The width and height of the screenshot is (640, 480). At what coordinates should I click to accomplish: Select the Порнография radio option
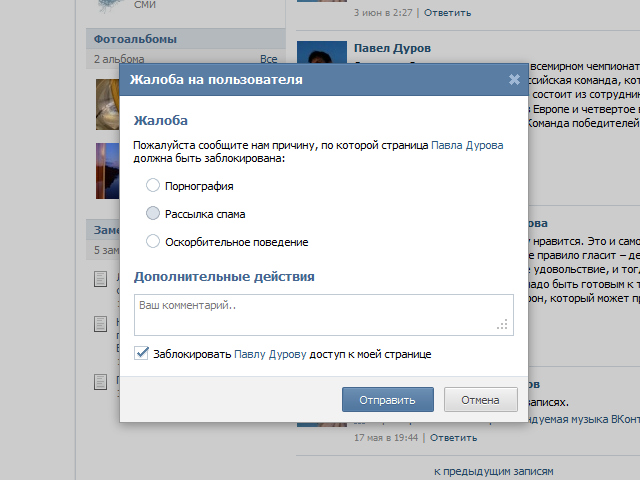pos(153,185)
